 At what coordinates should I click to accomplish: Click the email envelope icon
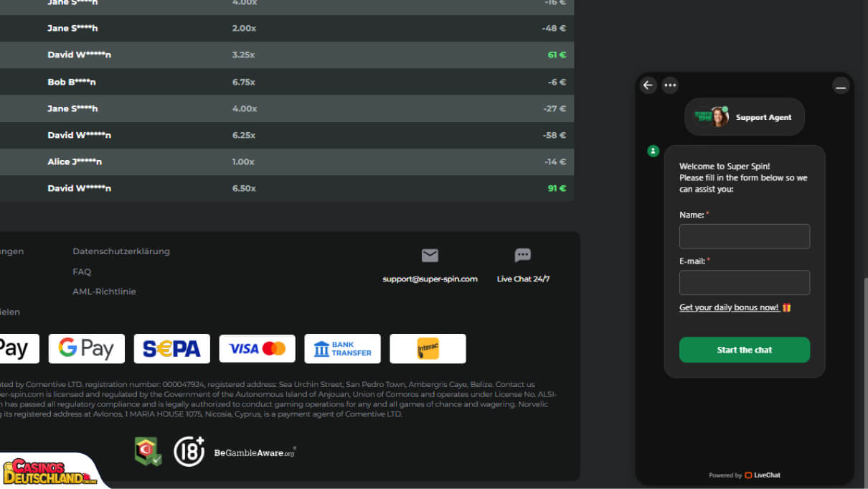pyautogui.click(x=430, y=256)
